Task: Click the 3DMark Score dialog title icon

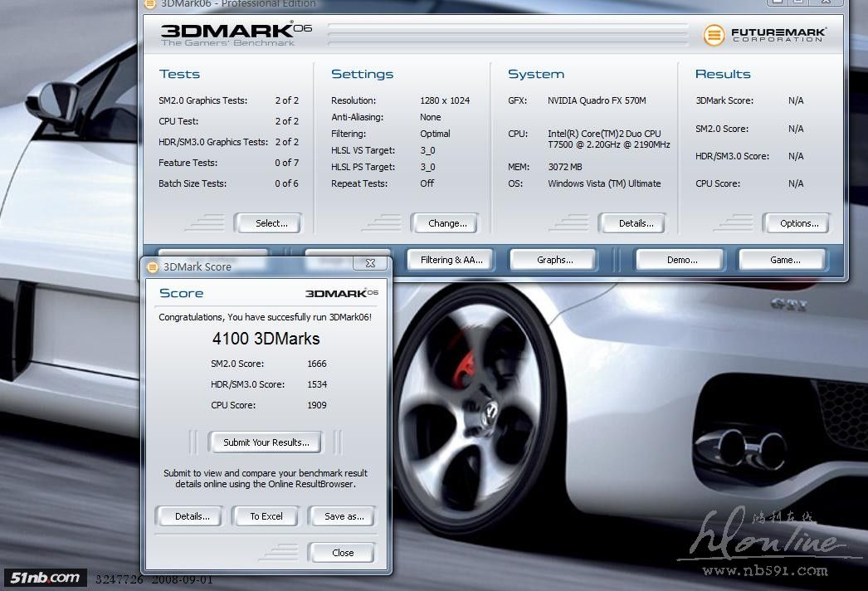Action: click(x=152, y=266)
